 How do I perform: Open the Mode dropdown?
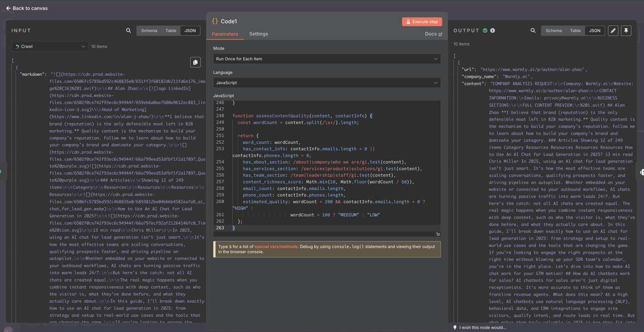[x=327, y=59]
